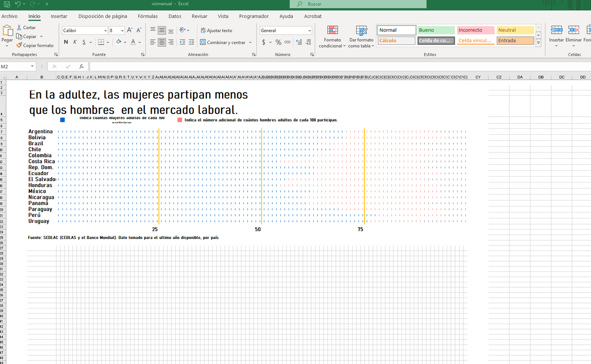Image resolution: width=591 pixels, height=364 pixels.
Task: Click the Name Box showing M2
Action: [x=15, y=66]
